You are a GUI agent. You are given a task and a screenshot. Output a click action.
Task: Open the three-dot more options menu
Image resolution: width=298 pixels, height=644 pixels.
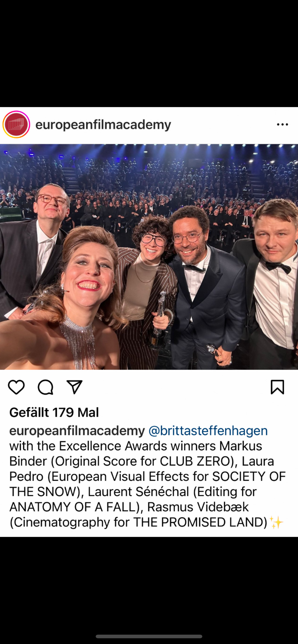pyautogui.click(x=282, y=125)
